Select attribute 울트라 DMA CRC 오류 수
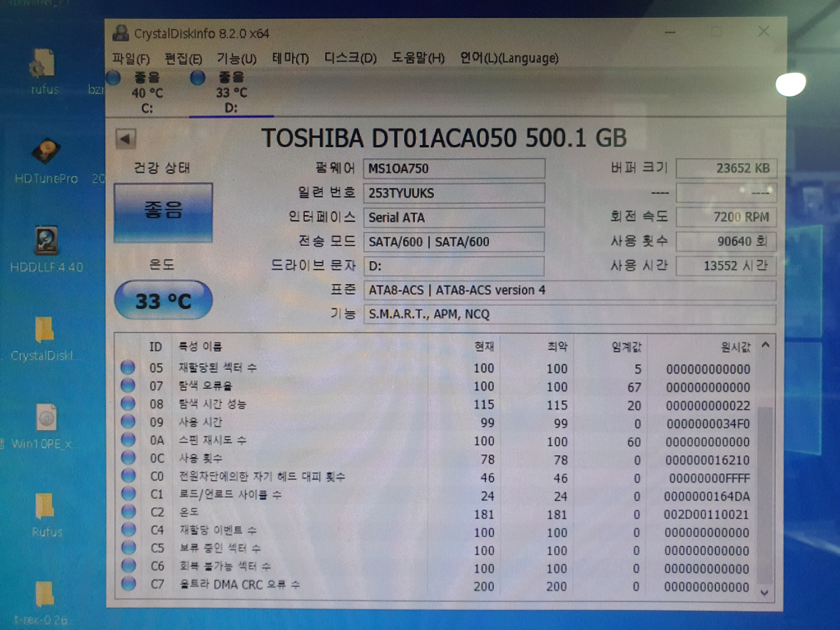Image resolution: width=840 pixels, height=630 pixels. click(240, 584)
